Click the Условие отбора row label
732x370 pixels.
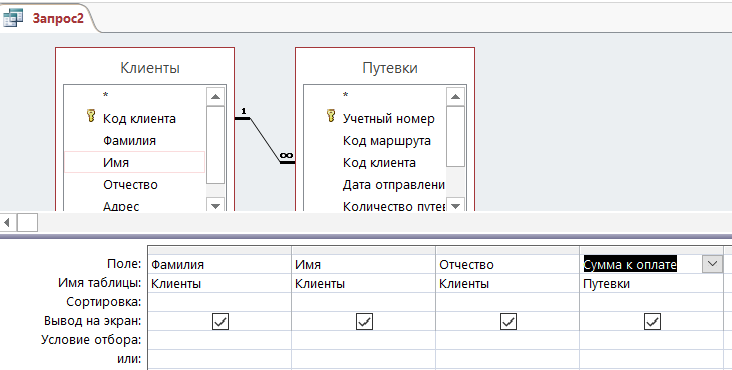coord(91,340)
